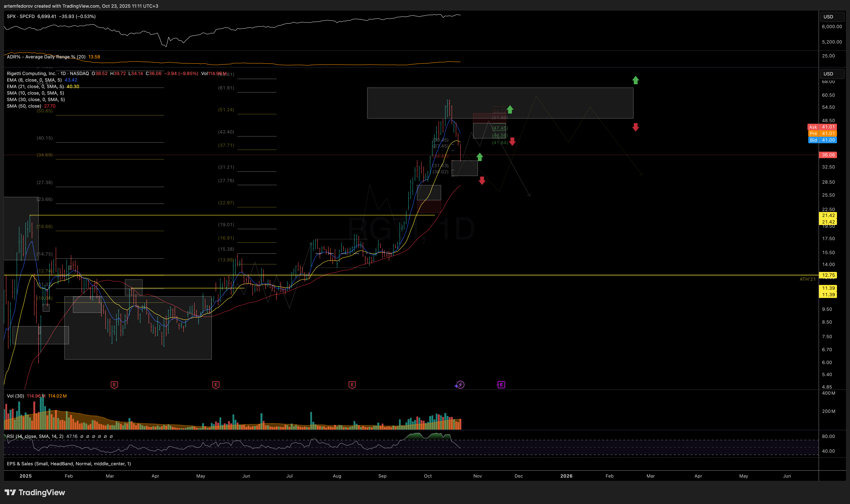Click the (42.40) Fibonacci level label
Screen dimensions: 850x504
[226, 132]
